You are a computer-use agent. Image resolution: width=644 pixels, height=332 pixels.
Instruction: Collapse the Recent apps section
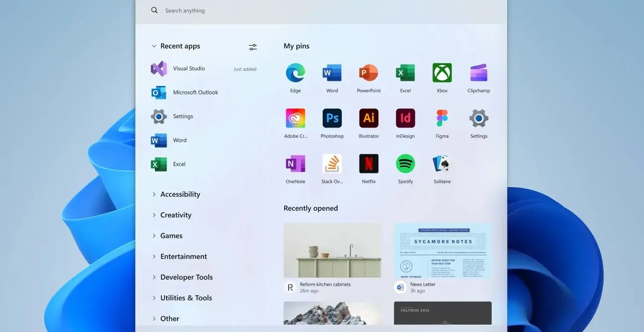[154, 46]
